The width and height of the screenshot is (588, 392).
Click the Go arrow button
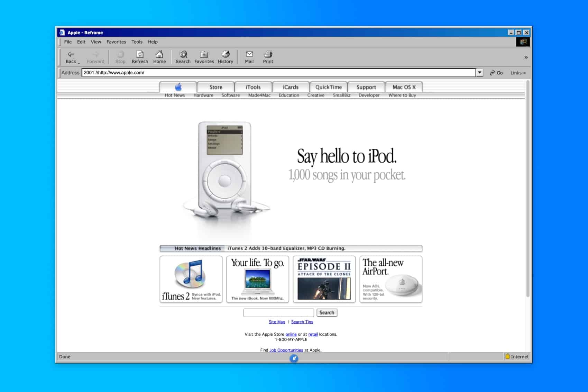coord(496,73)
